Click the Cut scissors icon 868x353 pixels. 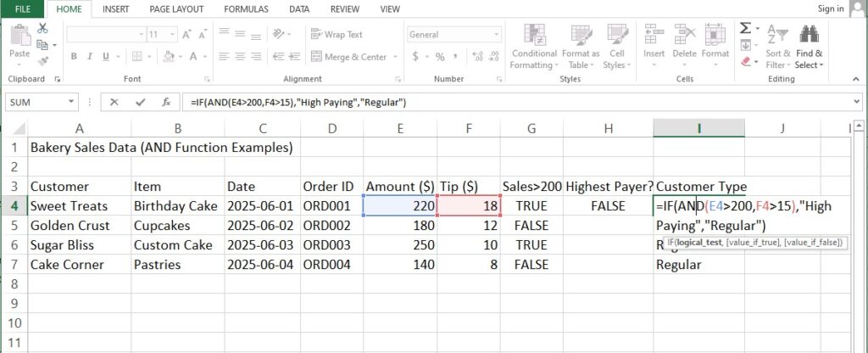pos(42,28)
